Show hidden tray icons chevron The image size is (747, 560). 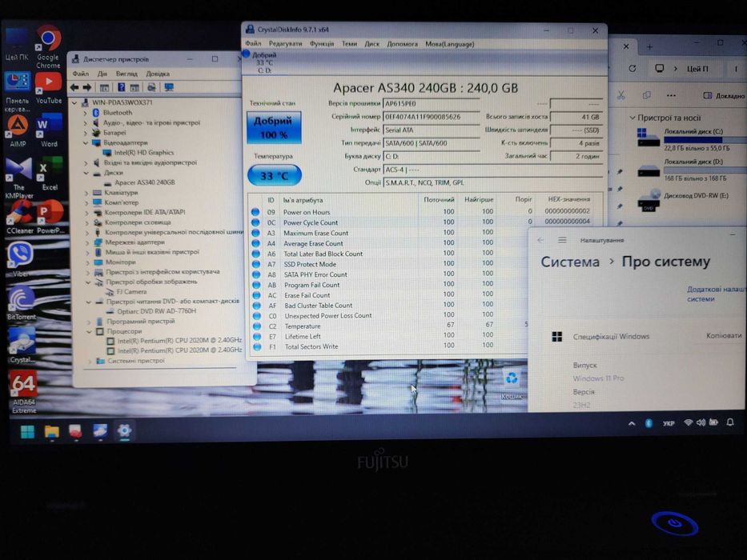632,423
